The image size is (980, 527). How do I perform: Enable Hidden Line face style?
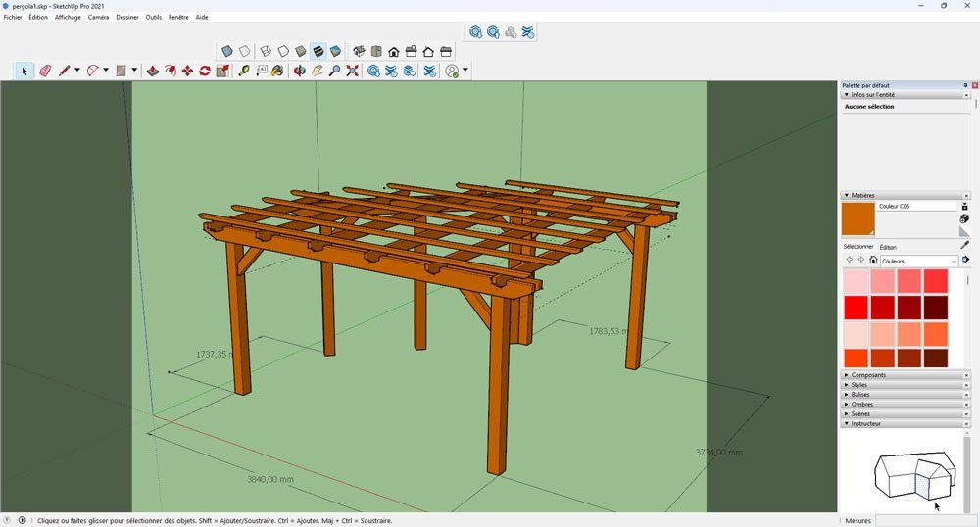[x=283, y=51]
